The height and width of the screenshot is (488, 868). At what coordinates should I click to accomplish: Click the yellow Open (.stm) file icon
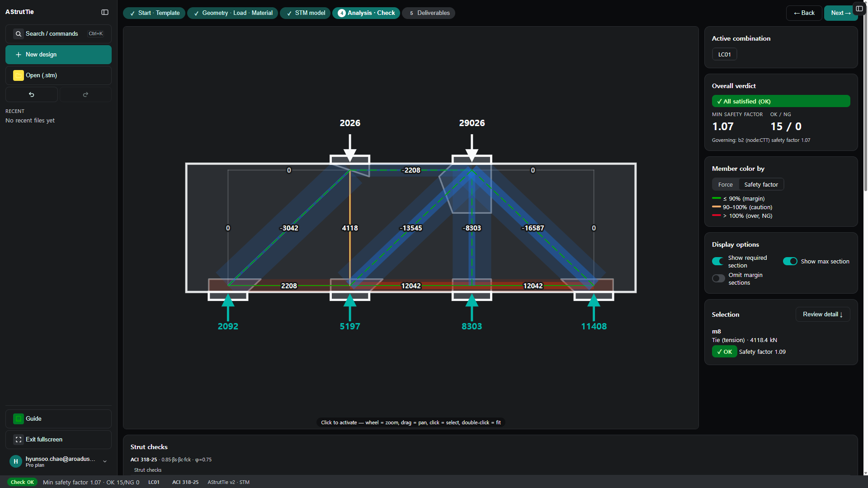coord(18,75)
